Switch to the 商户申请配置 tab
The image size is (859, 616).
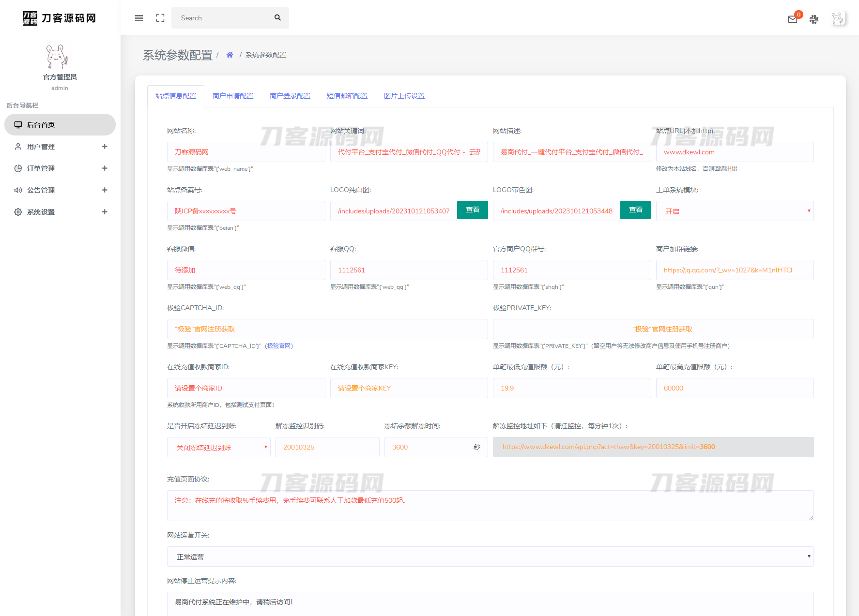pyautogui.click(x=233, y=96)
